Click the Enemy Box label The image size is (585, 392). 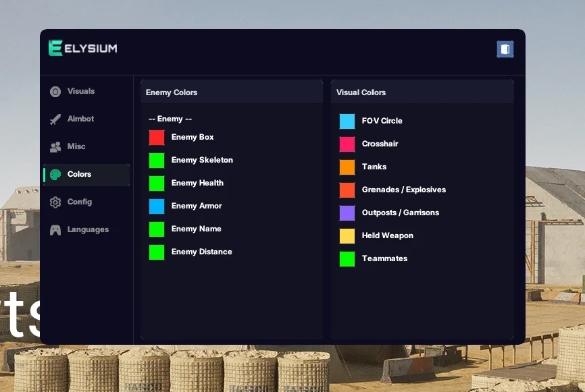(x=193, y=137)
